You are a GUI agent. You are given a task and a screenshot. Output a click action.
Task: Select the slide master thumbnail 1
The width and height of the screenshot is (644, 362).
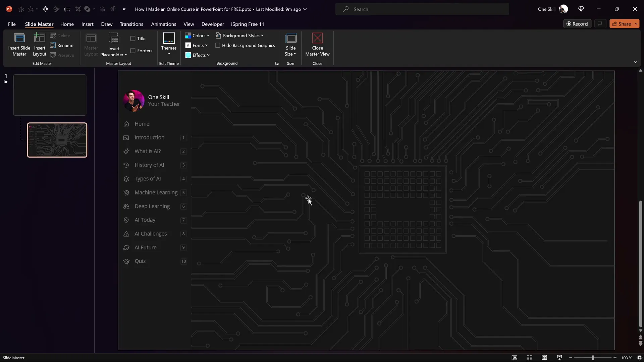click(x=50, y=95)
